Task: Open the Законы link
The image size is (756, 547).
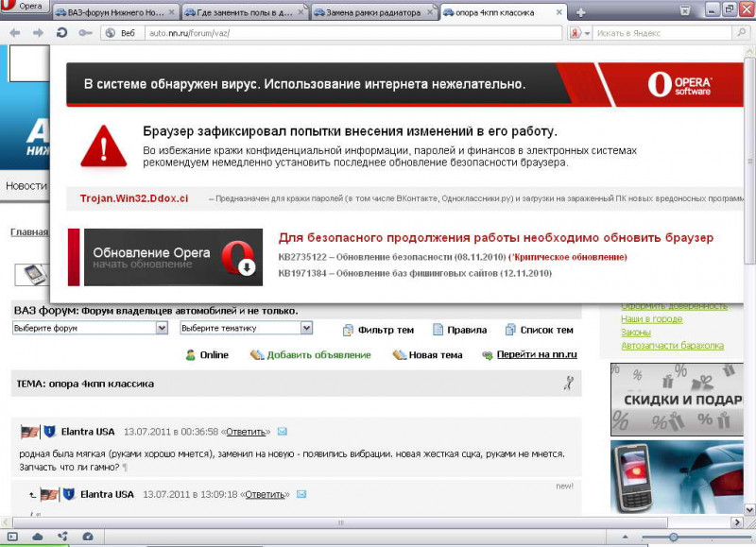Action: click(636, 333)
